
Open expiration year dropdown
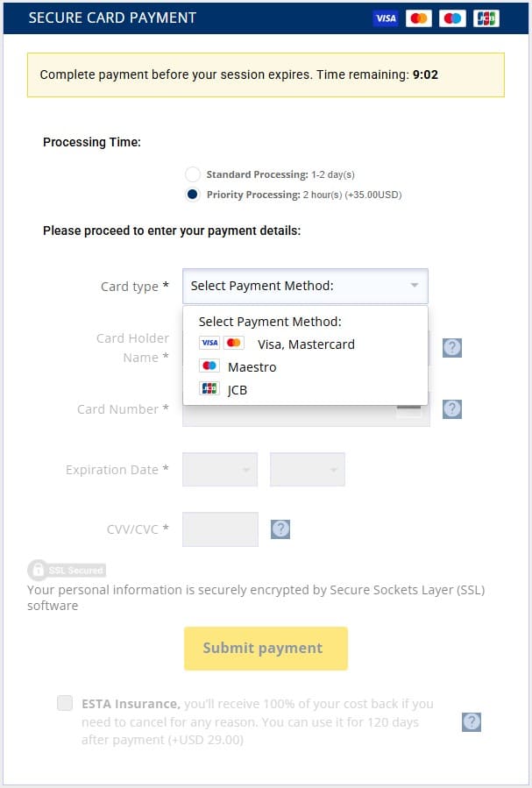(x=308, y=470)
